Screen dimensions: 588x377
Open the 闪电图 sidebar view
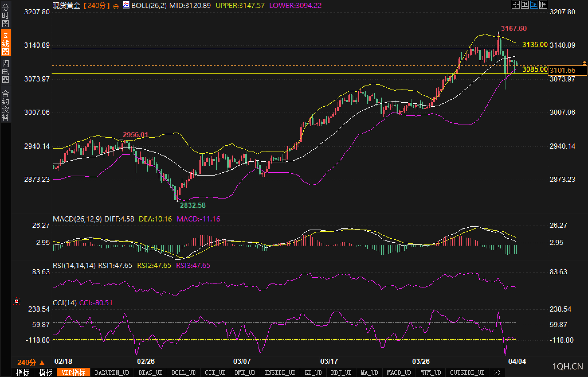coord(5,71)
